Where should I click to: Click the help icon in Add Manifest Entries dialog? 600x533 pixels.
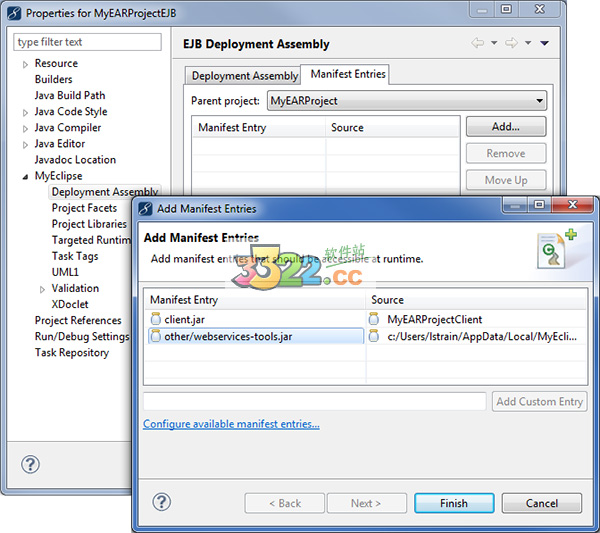coord(161,502)
